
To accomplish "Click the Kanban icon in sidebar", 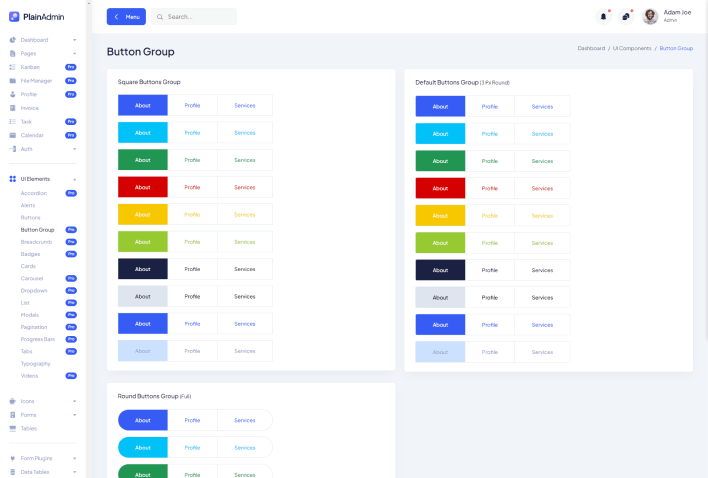I will [x=12, y=67].
